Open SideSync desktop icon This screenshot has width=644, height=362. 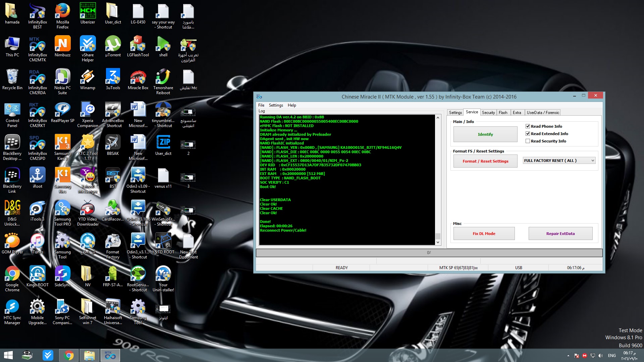(x=62, y=276)
